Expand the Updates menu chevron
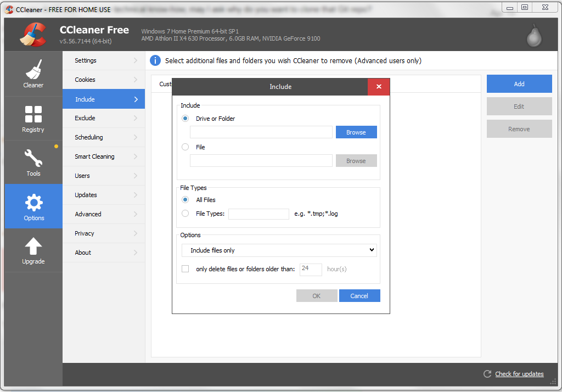562x392 pixels. (x=136, y=195)
